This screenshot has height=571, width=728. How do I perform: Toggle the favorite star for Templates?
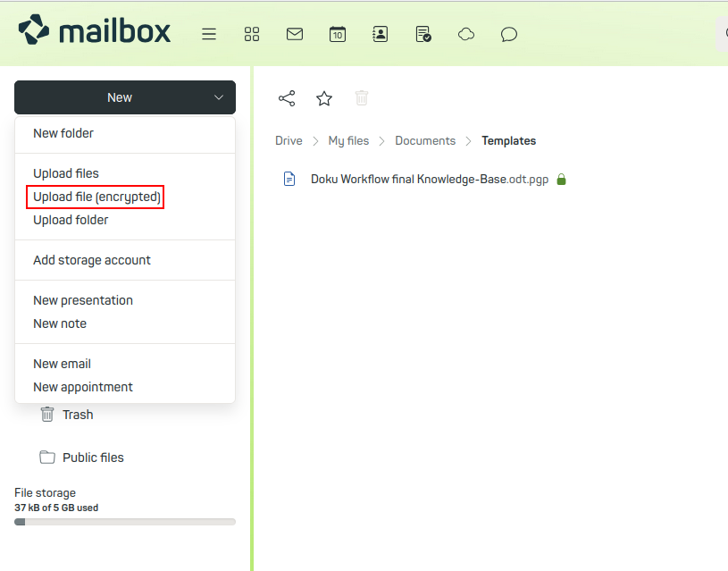coord(324,98)
